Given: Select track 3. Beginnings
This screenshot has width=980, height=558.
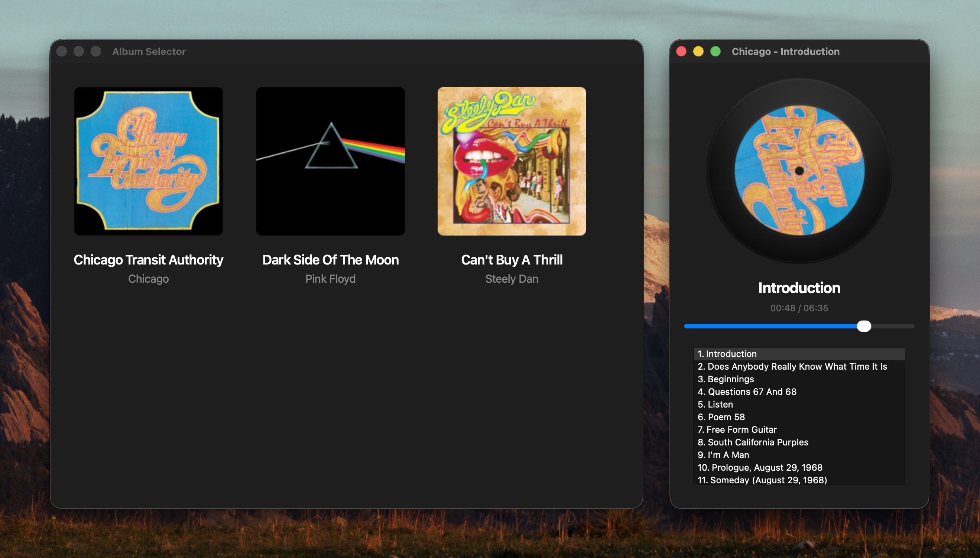Looking at the screenshot, I should 725,379.
